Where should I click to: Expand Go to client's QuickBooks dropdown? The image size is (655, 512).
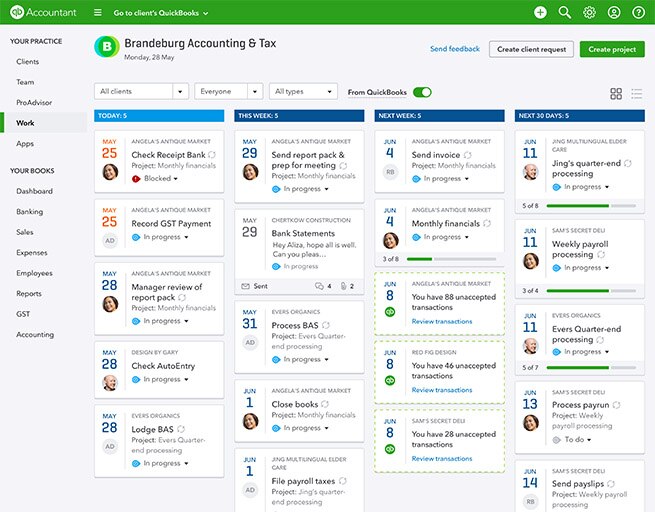161,13
